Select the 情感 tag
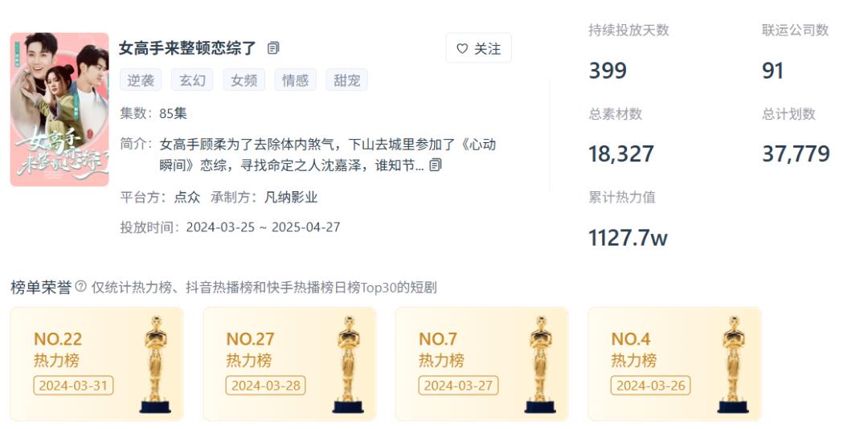Screen dimensions: 868x429 296,80
